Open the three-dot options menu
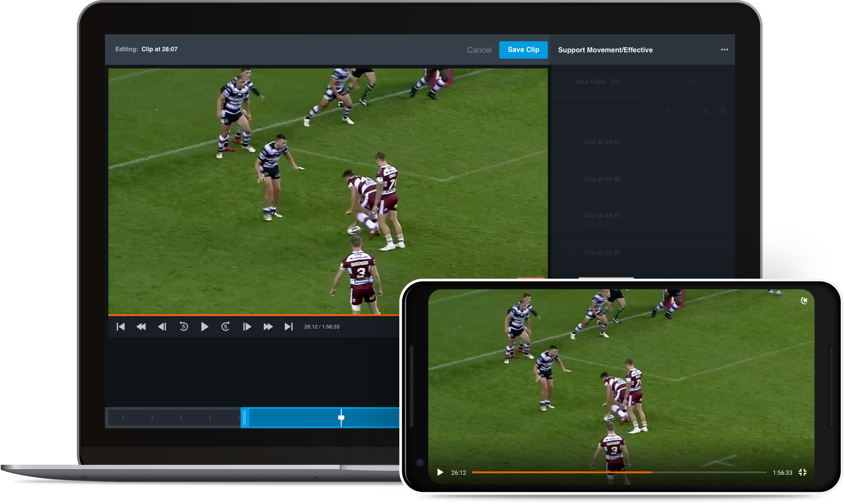 pos(724,50)
